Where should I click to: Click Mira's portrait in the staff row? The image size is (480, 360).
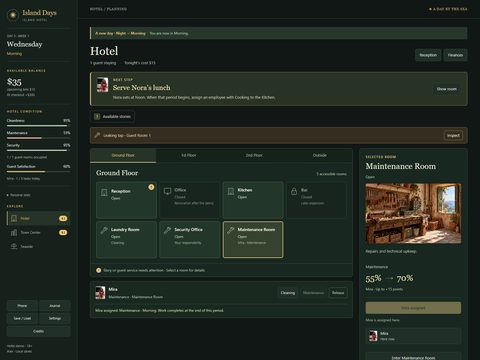(100, 293)
